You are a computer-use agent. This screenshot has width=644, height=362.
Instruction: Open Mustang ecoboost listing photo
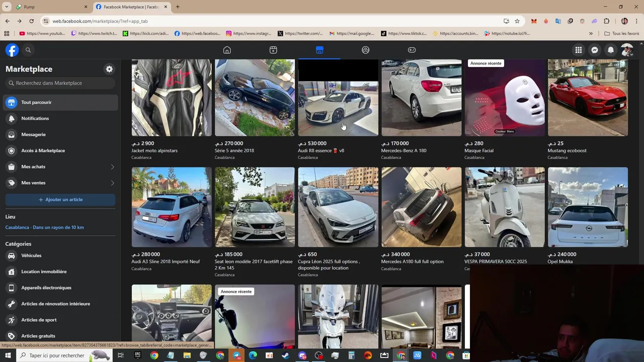point(588,98)
